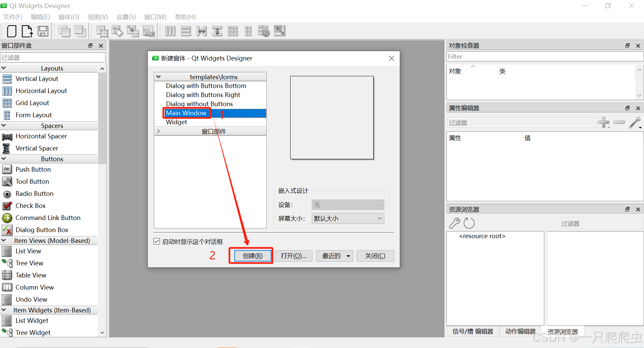This screenshot has width=644, height=348.
Task: Open the 视图(V) menu
Action: click(x=98, y=17)
